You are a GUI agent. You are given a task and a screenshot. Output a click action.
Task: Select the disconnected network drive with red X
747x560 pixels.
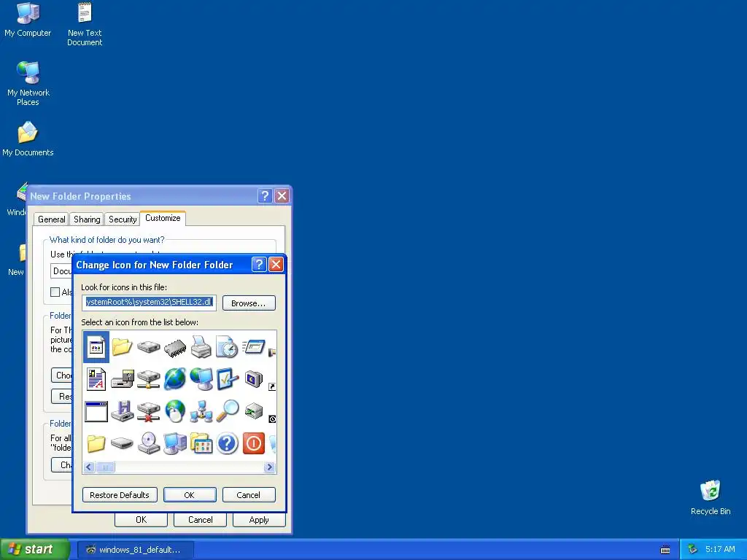(x=149, y=411)
